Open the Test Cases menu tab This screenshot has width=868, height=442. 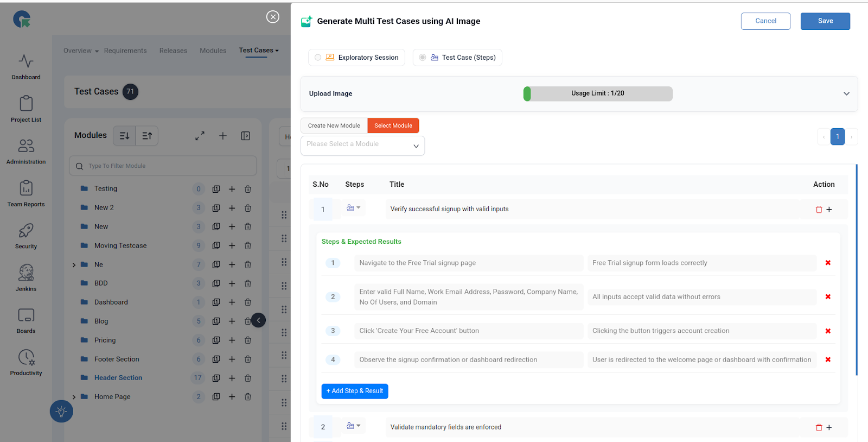click(x=258, y=50)
